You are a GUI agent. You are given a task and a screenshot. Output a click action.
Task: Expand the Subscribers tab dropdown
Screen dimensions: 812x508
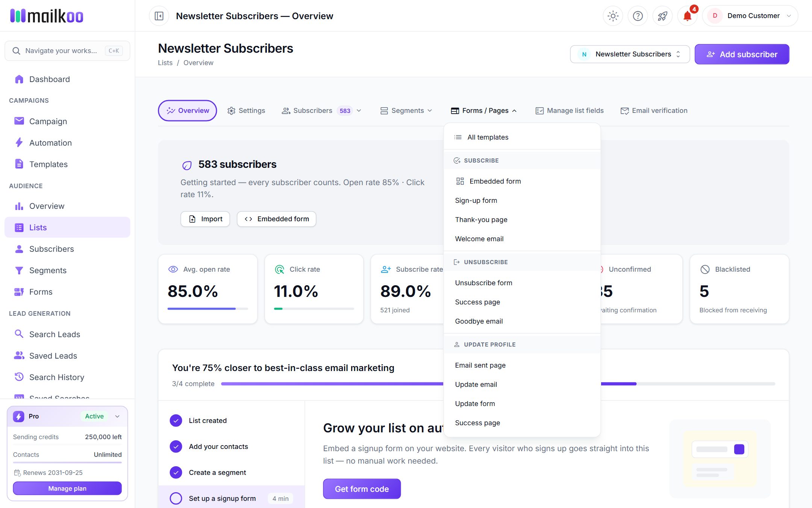[x=359, y=111]
